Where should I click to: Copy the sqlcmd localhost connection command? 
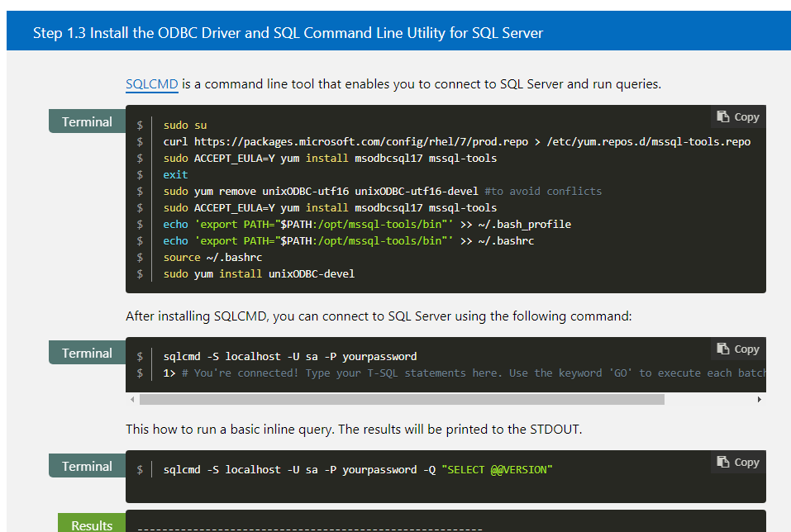(738, 349)
